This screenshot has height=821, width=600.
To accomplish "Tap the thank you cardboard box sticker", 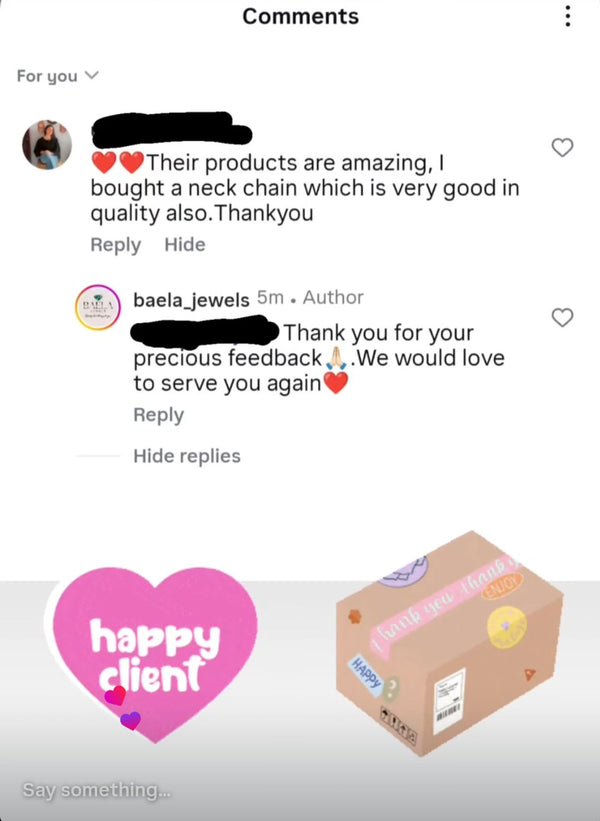I will click(449, 643).
